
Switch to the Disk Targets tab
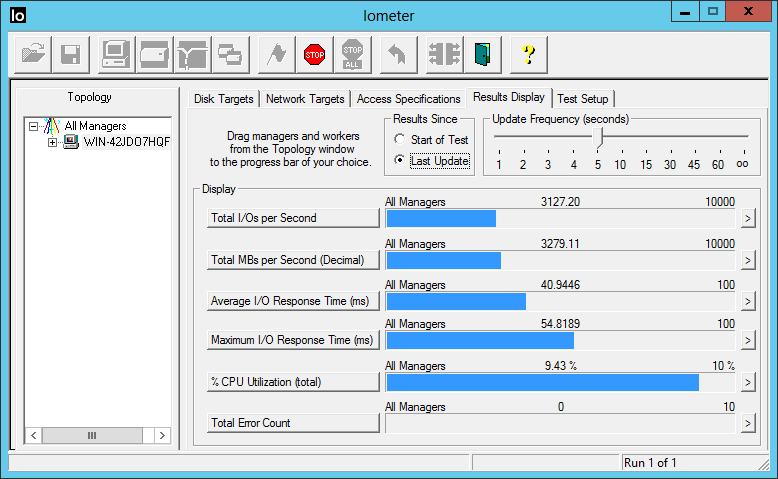(225, 99)
